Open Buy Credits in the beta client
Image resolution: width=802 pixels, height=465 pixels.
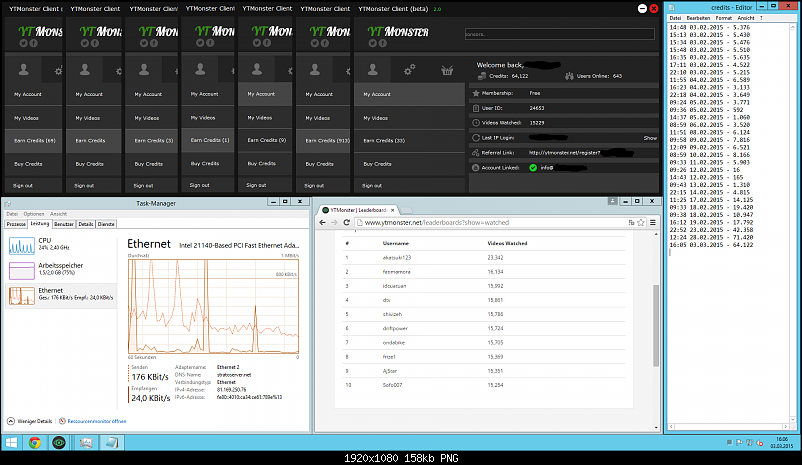point(409,164)
